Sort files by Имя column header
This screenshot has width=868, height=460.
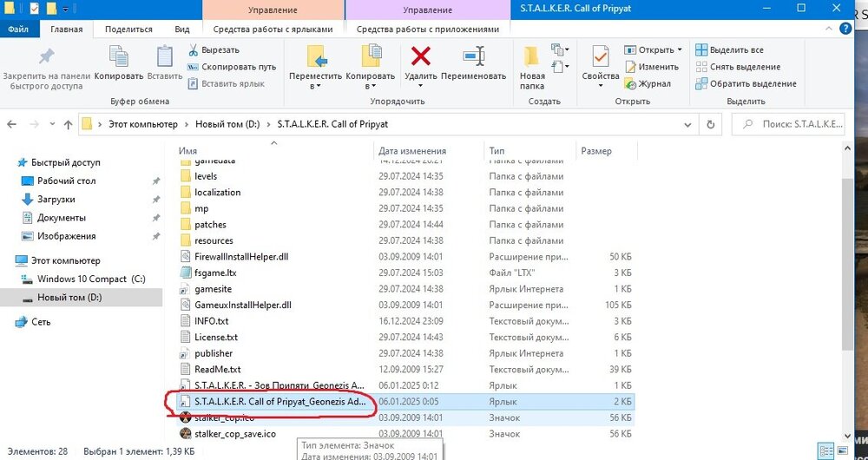pyautogui.click(x=187, y=151)
